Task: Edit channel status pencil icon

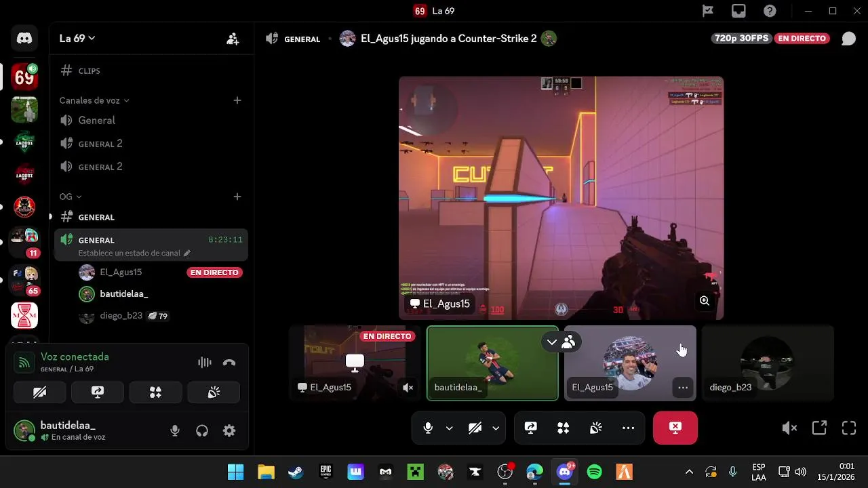Action: click(187, 253)
